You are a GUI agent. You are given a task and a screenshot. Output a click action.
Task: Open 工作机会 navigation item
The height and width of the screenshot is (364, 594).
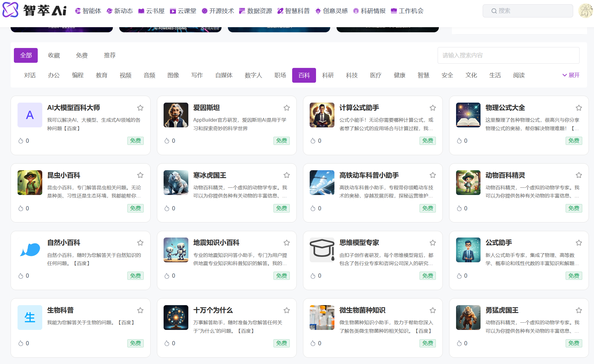coord(407,11)
